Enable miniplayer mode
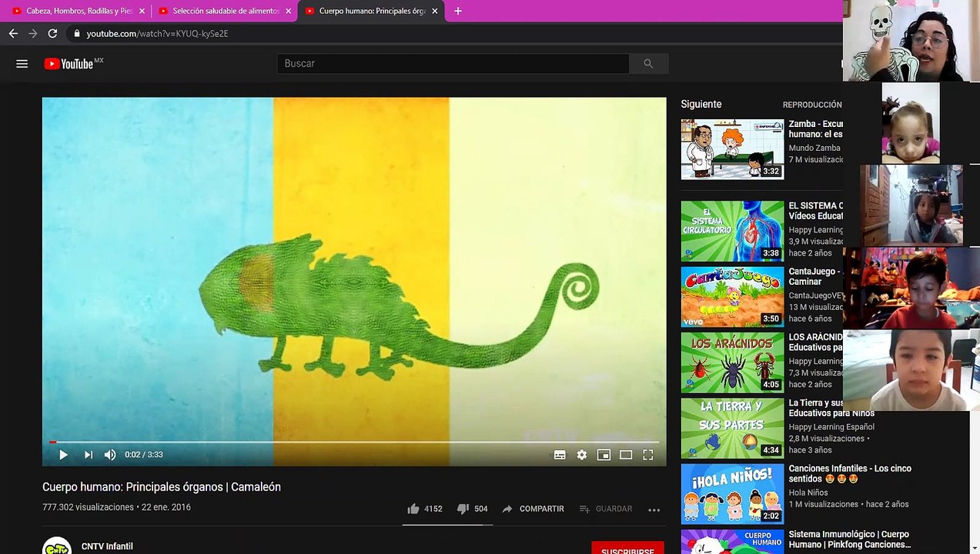980x554 pixels. click(604, 455)
